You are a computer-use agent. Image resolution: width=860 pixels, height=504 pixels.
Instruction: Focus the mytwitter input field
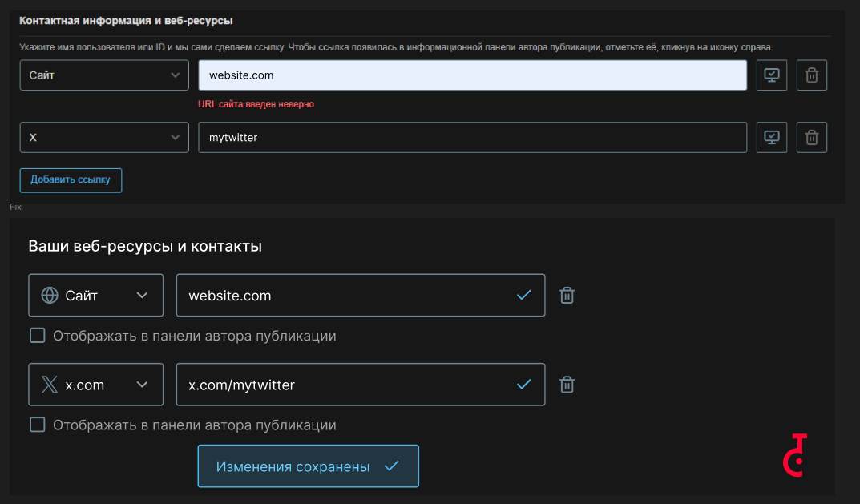(x=472, y=137)
